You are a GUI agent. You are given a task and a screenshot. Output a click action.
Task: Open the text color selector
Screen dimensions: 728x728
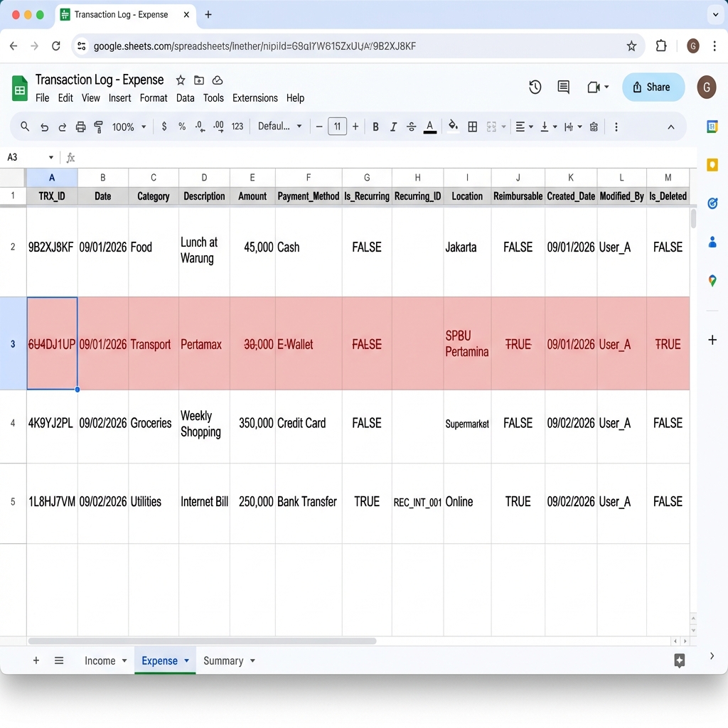[x=429, y=127]
